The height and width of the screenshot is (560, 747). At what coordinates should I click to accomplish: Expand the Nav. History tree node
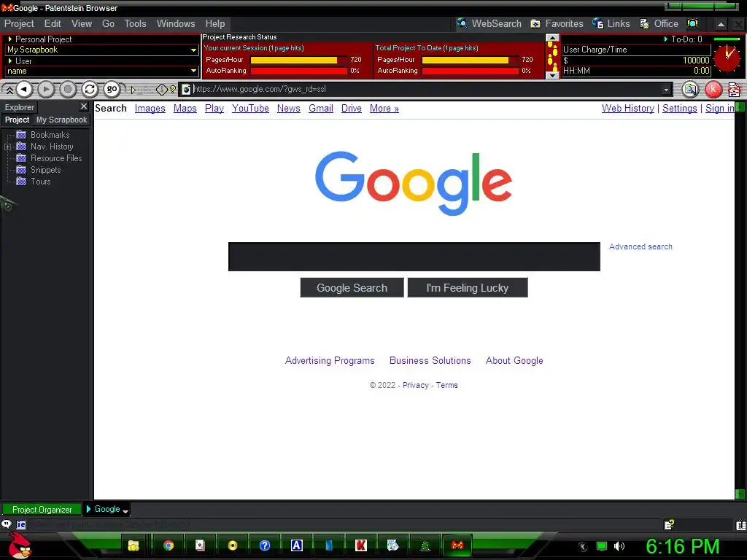(7, 147)
